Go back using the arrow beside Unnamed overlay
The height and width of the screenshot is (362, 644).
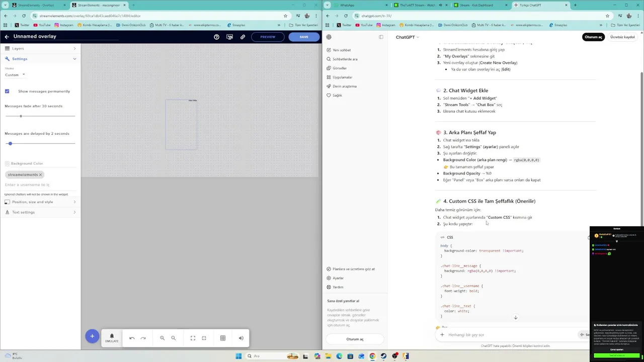(x=7, y=37)
